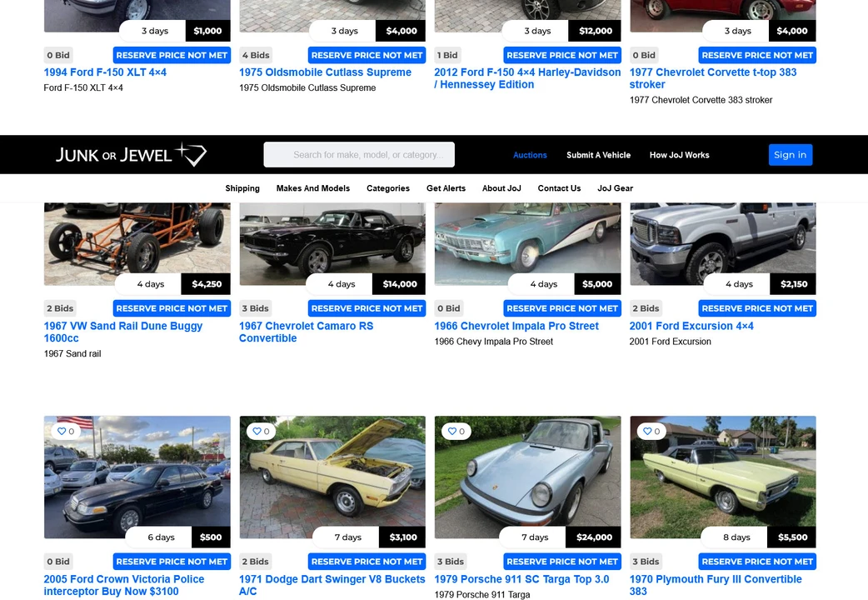Click Reserve Price Not Met on Dodge Dart
Viewport: 868px width, 600px height.
pyautogui.click(x=367, y=562)
